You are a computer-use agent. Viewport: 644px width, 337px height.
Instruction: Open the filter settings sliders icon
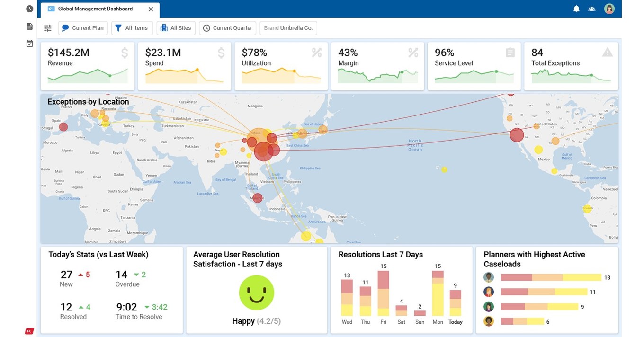[47, 28]
